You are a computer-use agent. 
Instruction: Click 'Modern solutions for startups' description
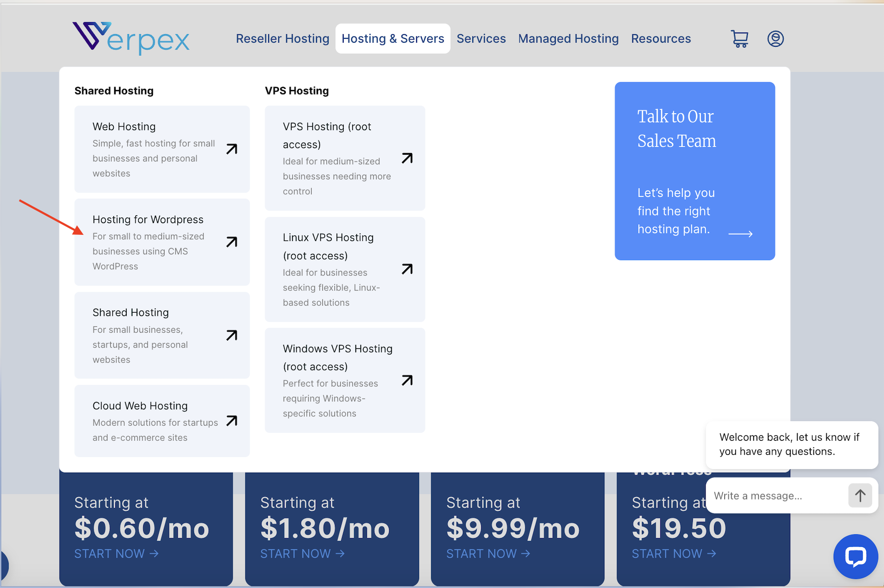155,430
